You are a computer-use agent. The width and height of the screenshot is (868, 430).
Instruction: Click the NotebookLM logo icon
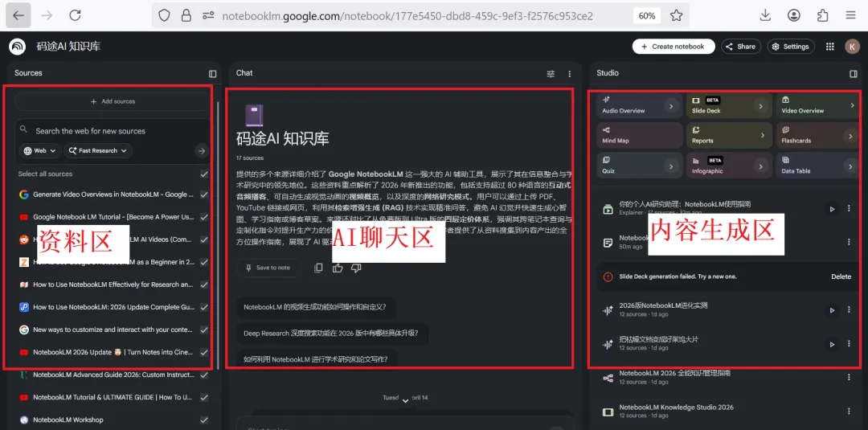coord(18,47)
